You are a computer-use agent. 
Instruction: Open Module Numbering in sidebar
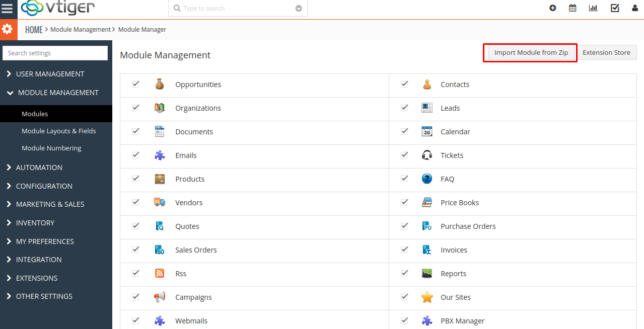(51, 148)
